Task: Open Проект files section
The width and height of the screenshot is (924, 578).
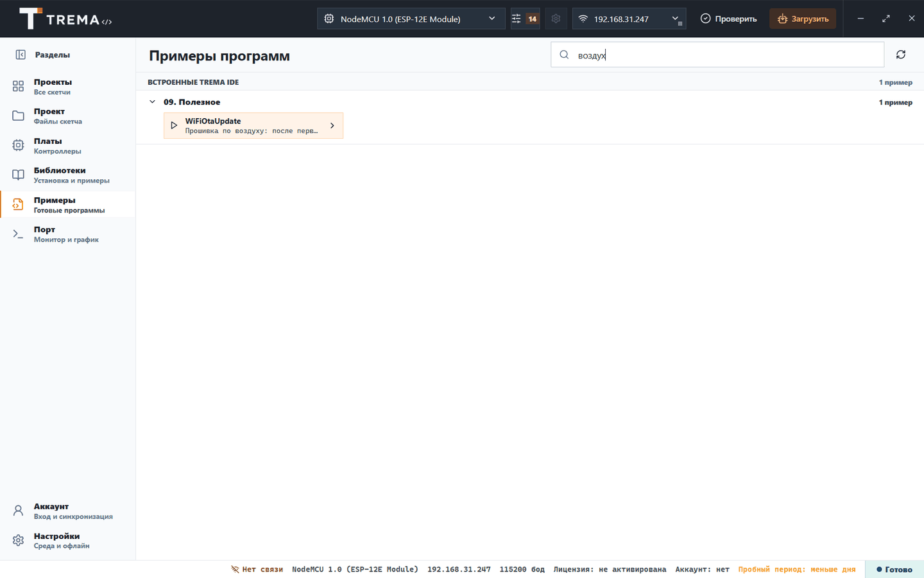Action: (x=67, y=116)
